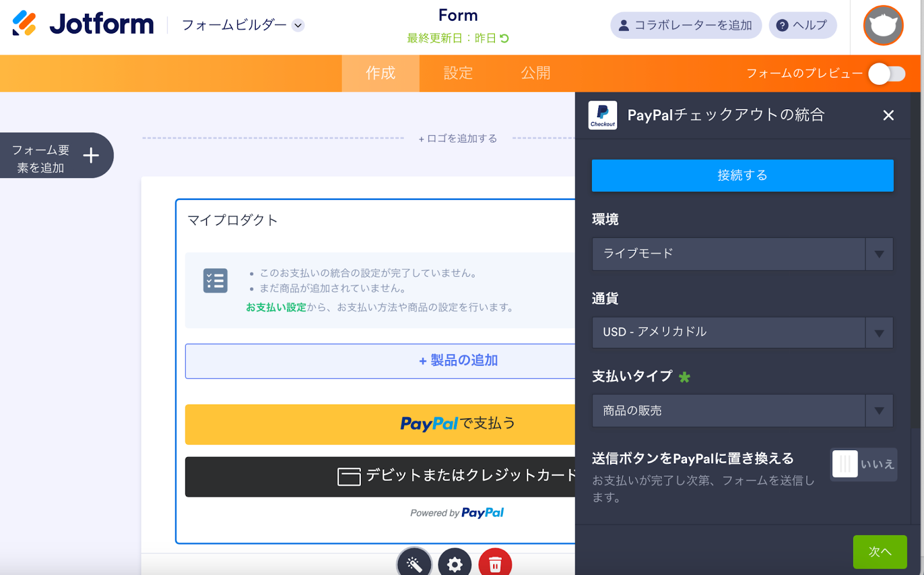
Task: Click the PayPal Checkout integration icon
Action: click(602, 115)
